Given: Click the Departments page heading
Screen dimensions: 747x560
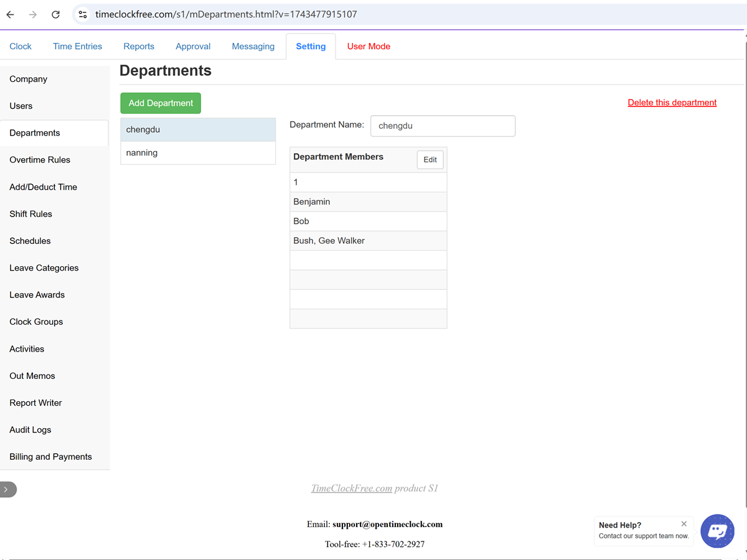Looking at the screenshot, I should pos(166,71).
